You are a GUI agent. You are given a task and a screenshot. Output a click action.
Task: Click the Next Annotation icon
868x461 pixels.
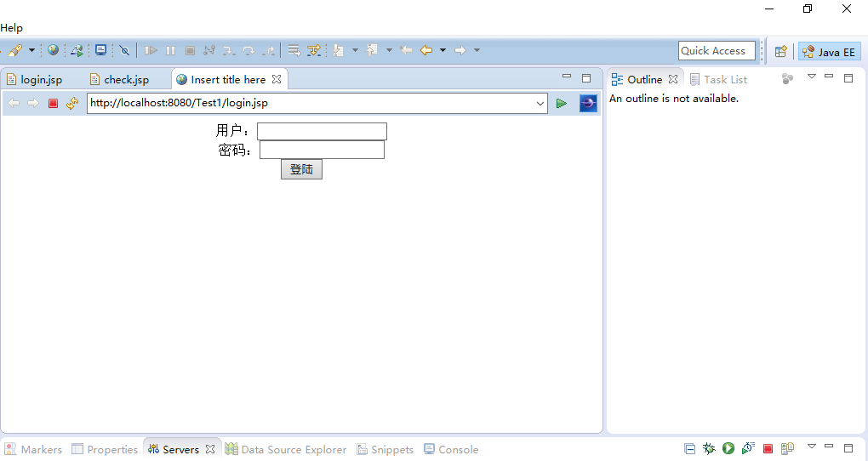tap(338, 50)
